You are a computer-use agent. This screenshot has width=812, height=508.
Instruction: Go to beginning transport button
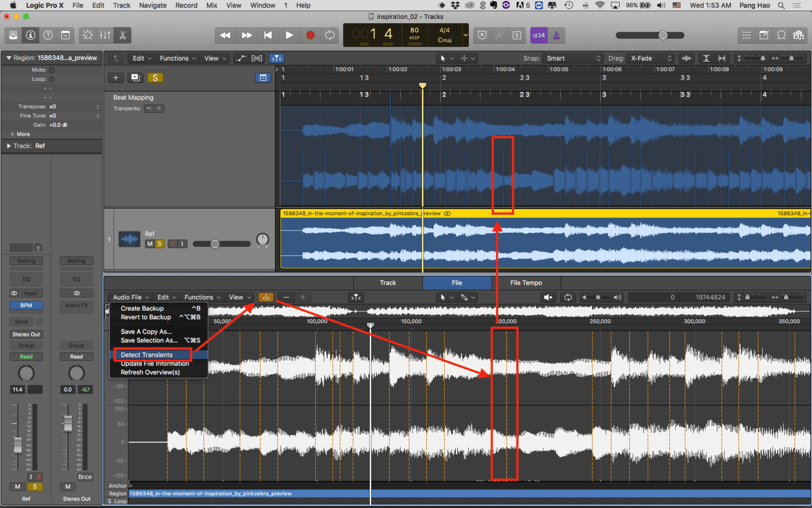[x=268, y=35]
